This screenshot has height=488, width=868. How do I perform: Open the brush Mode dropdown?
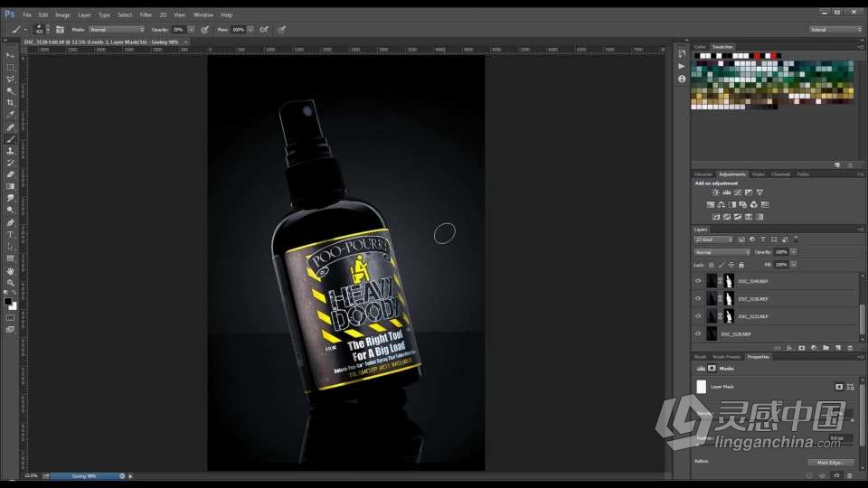coord(116,29)
